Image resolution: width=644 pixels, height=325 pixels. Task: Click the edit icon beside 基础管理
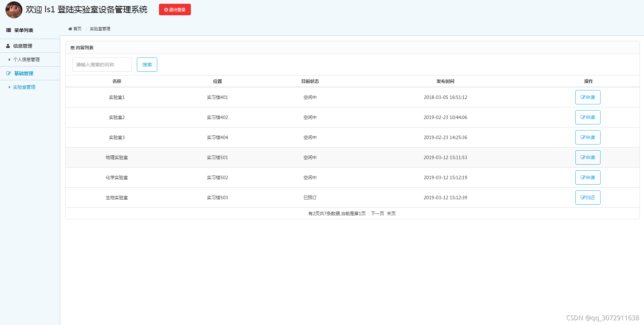coord(8,73)
